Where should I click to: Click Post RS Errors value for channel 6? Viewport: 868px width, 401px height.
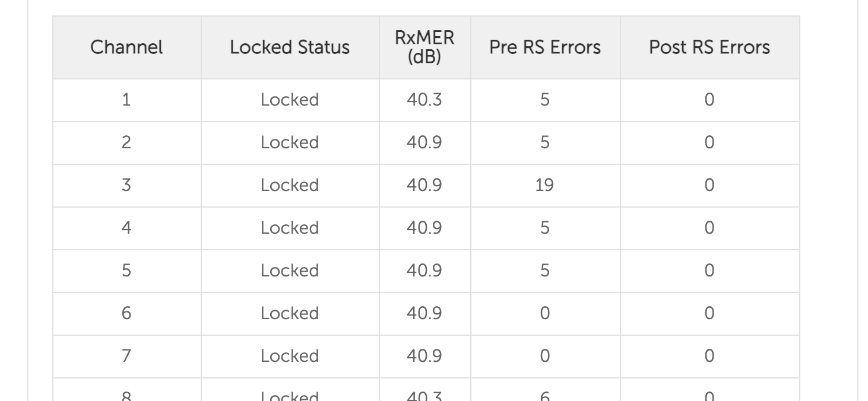click(709, 313)
